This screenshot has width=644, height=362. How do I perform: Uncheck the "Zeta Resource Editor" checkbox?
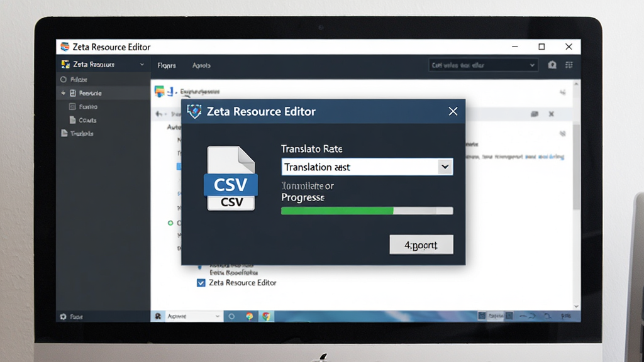201,283
